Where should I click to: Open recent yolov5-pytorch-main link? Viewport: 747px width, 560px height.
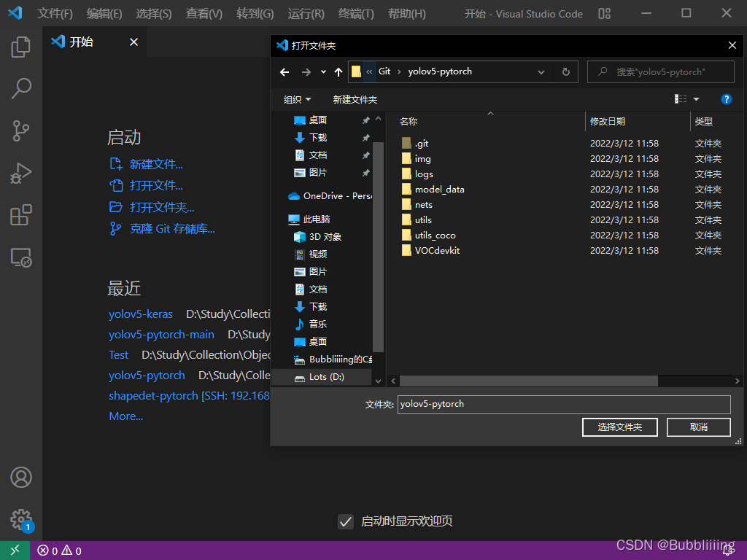point(161,335)
